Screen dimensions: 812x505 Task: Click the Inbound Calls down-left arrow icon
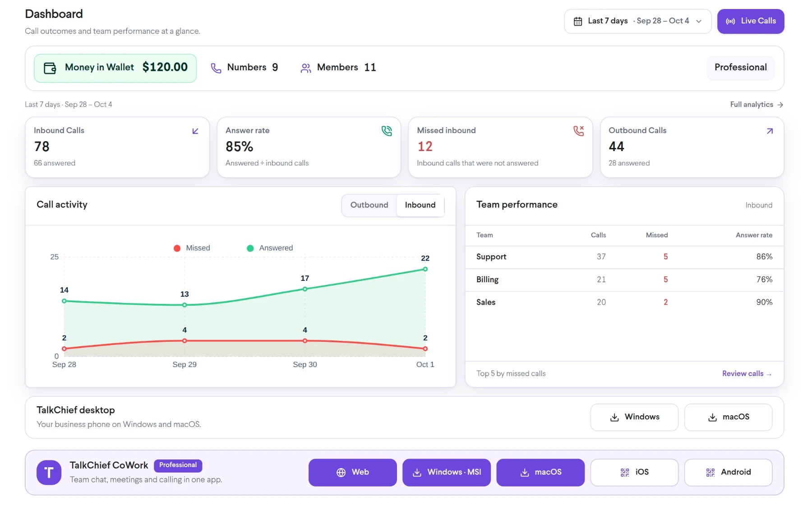[195, 131]
